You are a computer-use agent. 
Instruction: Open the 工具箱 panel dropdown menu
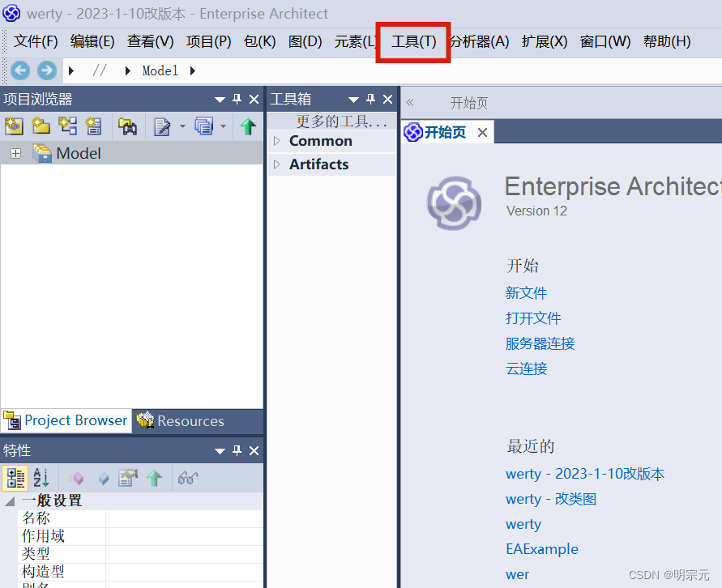(353, 100)
